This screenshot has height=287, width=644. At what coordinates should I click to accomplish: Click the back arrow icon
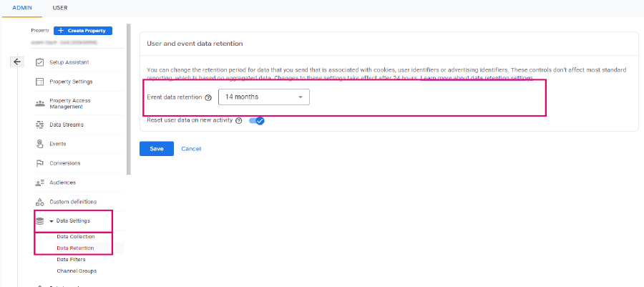[x=17, y=62]
